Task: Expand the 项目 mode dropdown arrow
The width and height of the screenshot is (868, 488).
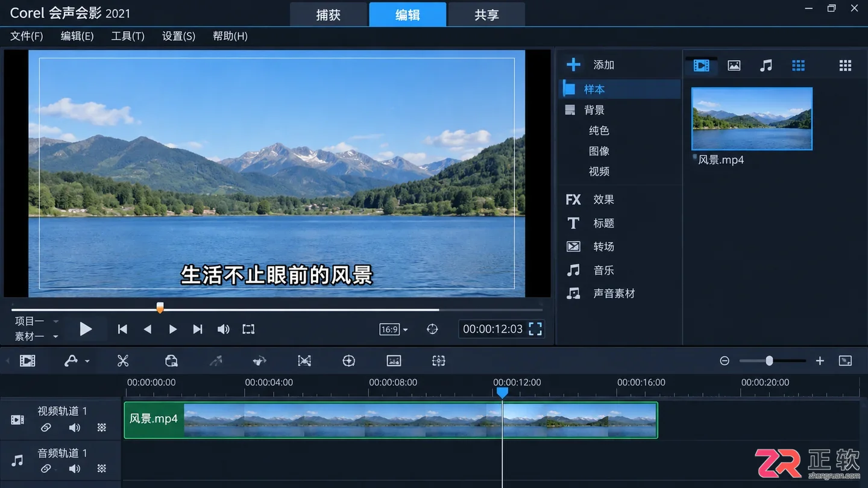Action: (x=55, y=321)
